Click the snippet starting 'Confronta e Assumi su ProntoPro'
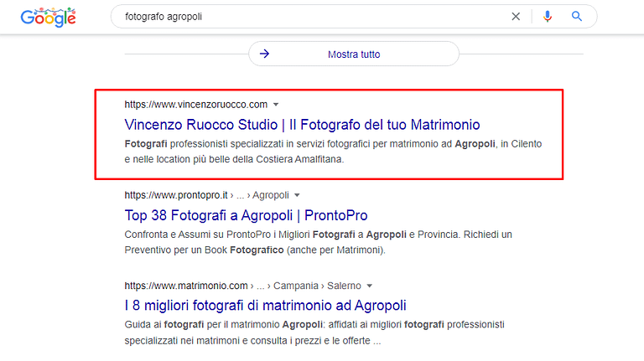Screen dimensions: 644x361 (319, 242)
